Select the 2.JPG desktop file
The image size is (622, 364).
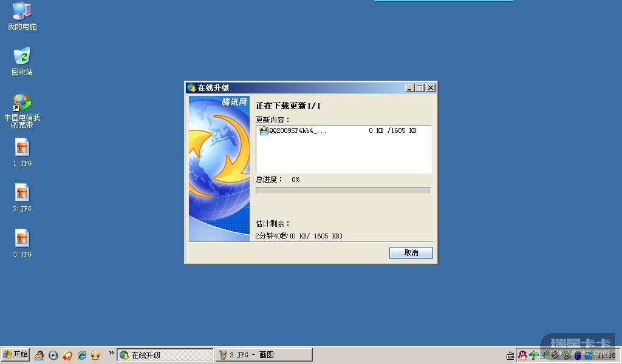(22, 198)
